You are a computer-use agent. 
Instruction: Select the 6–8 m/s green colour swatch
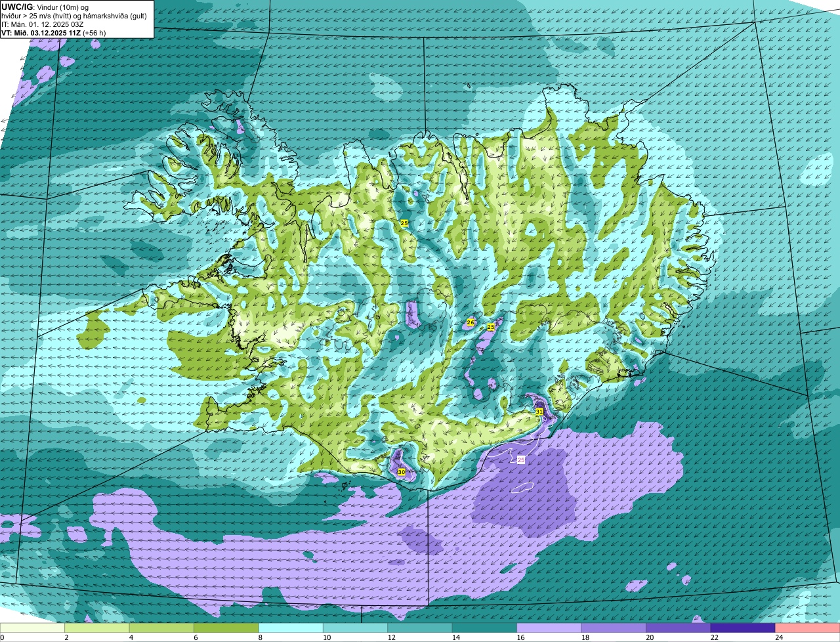click(x=226, y=628)
